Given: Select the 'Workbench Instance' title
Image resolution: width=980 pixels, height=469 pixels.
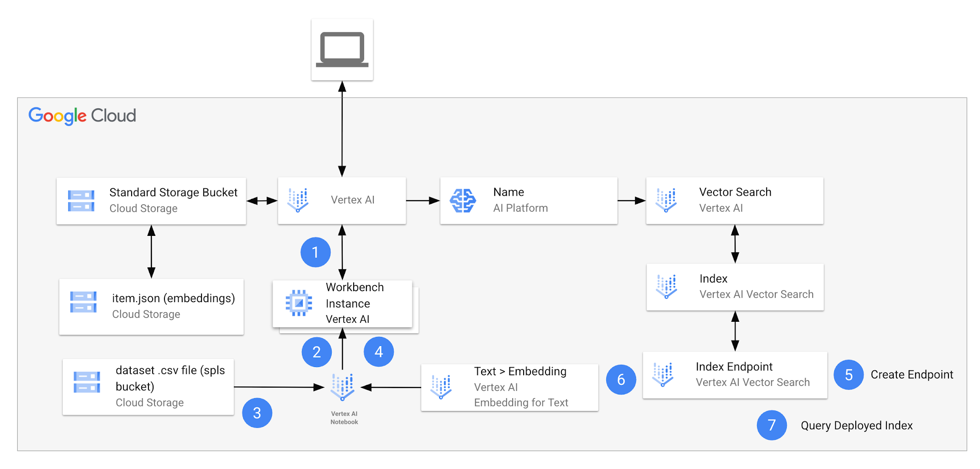Looking at the screenshot, I should (355, 295).
